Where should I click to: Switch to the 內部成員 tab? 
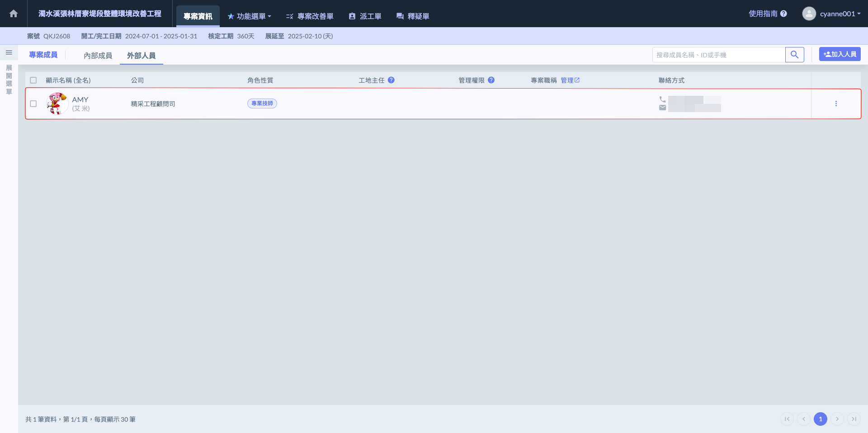click(x=98, y=56)
